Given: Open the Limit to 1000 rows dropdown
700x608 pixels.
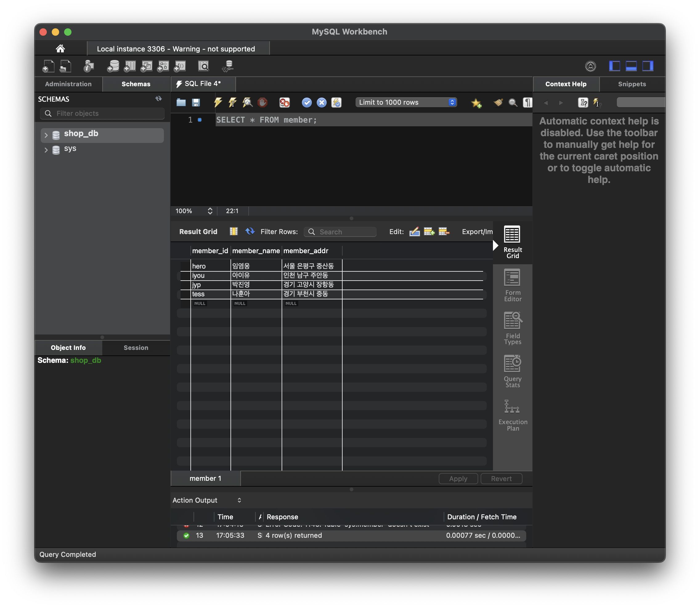Looking at the screenshot, I should [406, 103].
